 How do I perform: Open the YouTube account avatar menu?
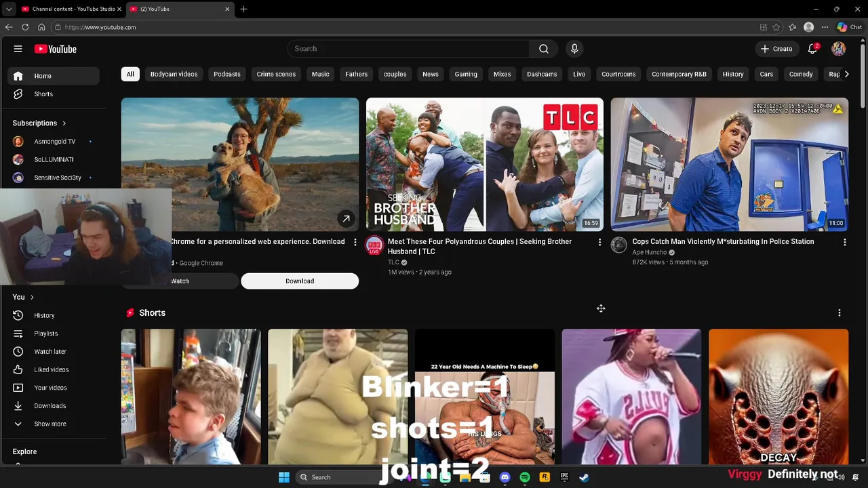point(839,49)
